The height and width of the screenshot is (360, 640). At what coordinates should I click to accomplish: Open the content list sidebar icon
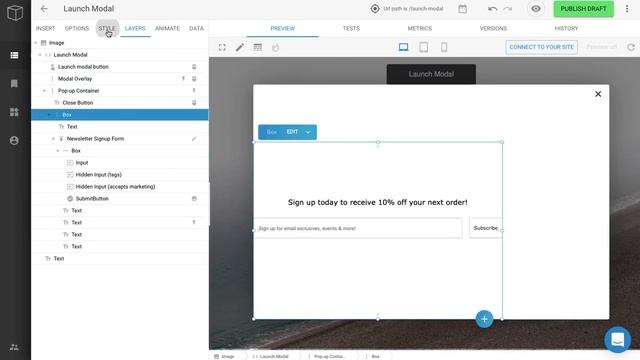click(x=14, y=55)
